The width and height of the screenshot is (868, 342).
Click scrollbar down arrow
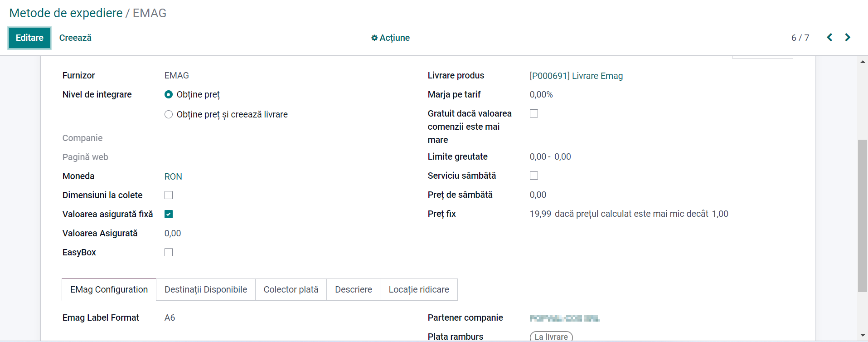[863, 335]
